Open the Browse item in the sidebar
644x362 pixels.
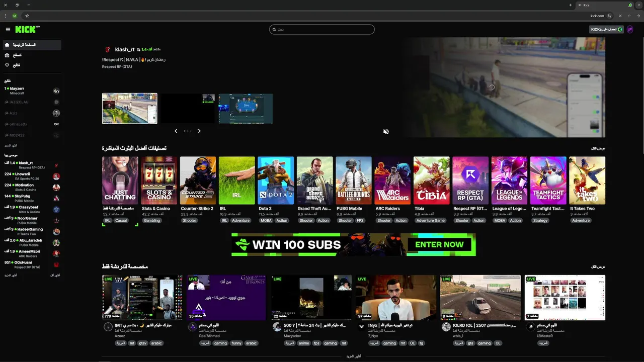(x=32, y=55)
